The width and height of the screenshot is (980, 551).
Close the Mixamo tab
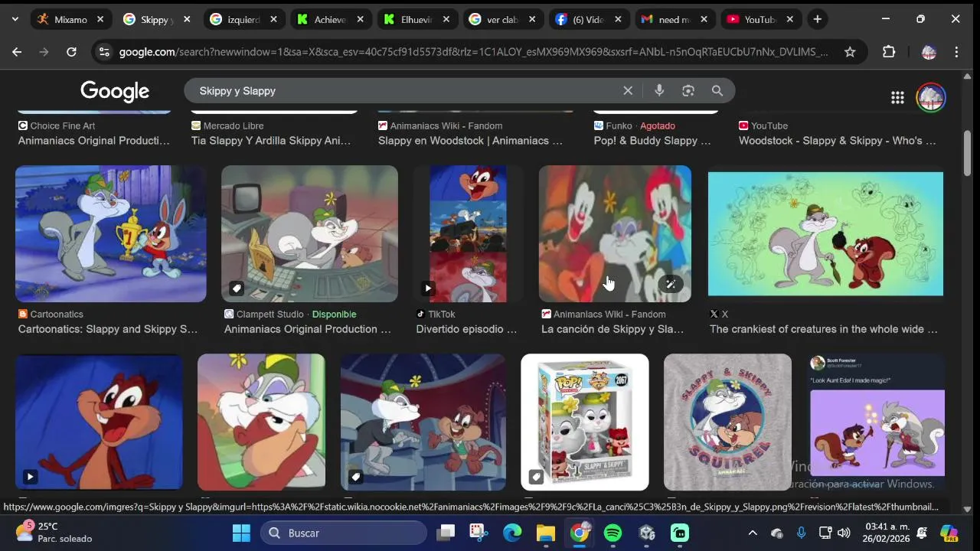[x=100, y=19]
